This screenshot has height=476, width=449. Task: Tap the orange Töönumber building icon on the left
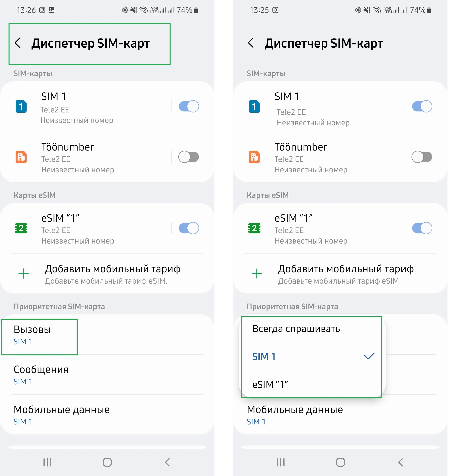21,157
